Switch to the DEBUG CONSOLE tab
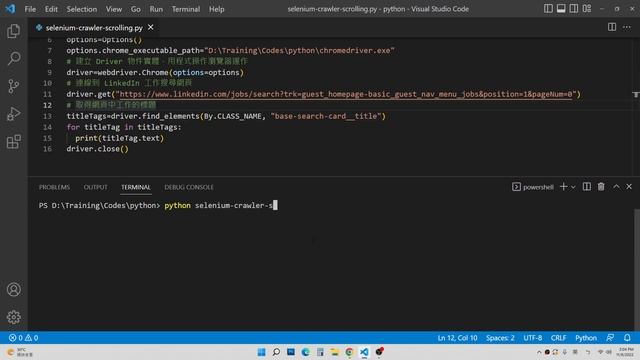 (x=189, y=187)
